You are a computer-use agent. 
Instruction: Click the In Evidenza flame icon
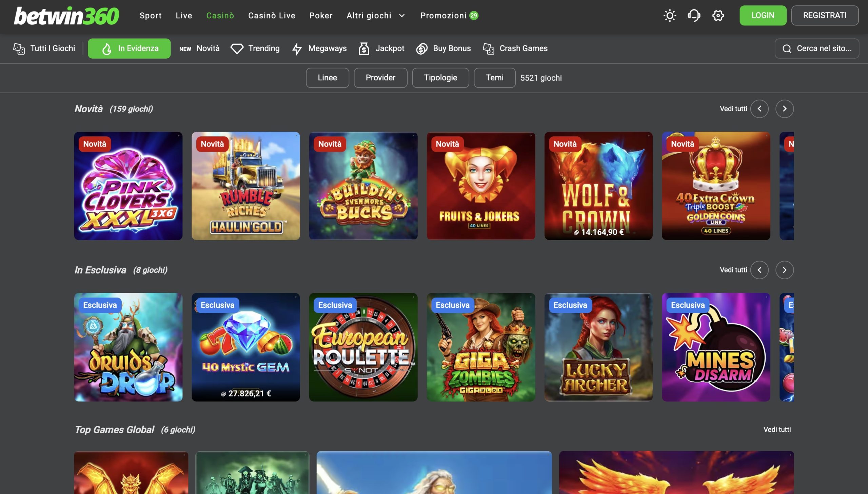pos(107,49)
